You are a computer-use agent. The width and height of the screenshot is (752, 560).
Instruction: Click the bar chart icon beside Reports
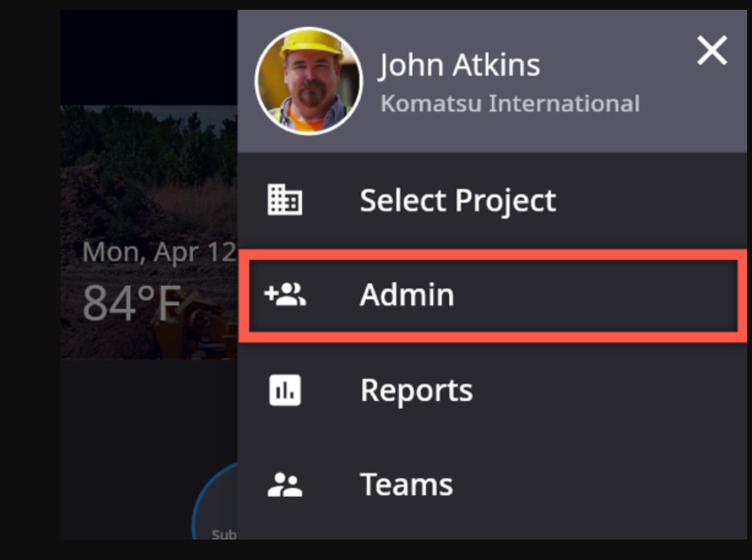(x=285, y=390)
